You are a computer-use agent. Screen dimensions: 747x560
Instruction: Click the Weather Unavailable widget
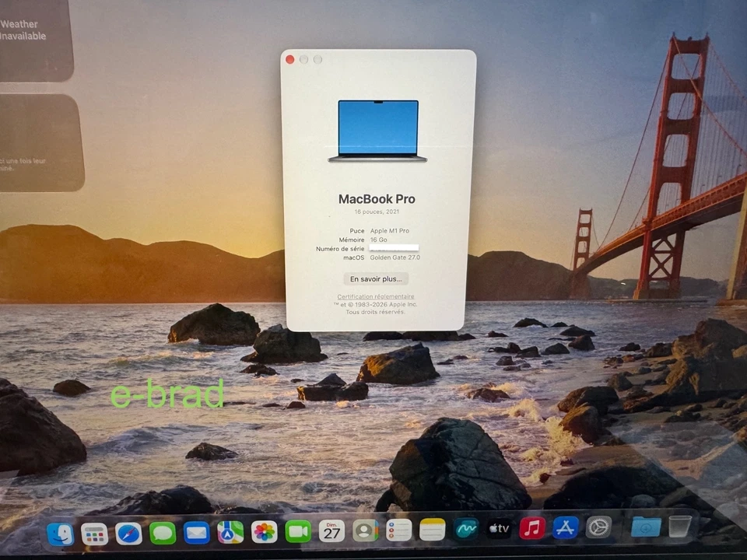pyautogui.click(x=37, y=40)
